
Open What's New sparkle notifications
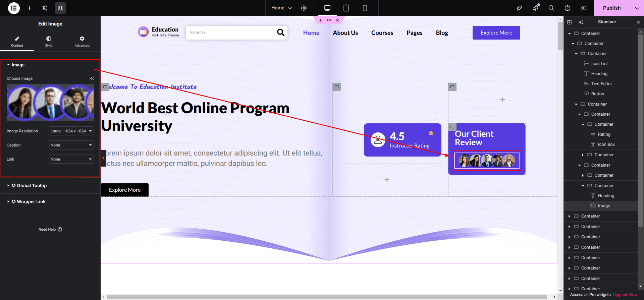[x=535, y=8]
